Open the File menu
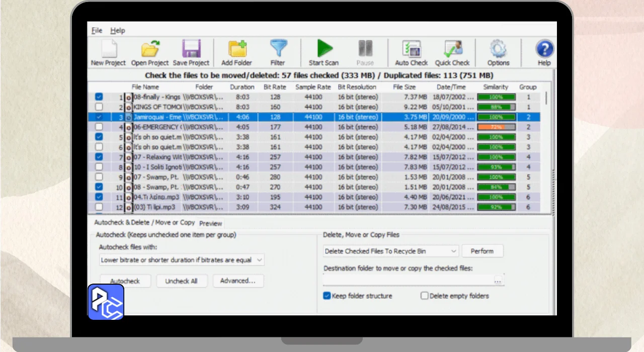 (x=97, y=31)
